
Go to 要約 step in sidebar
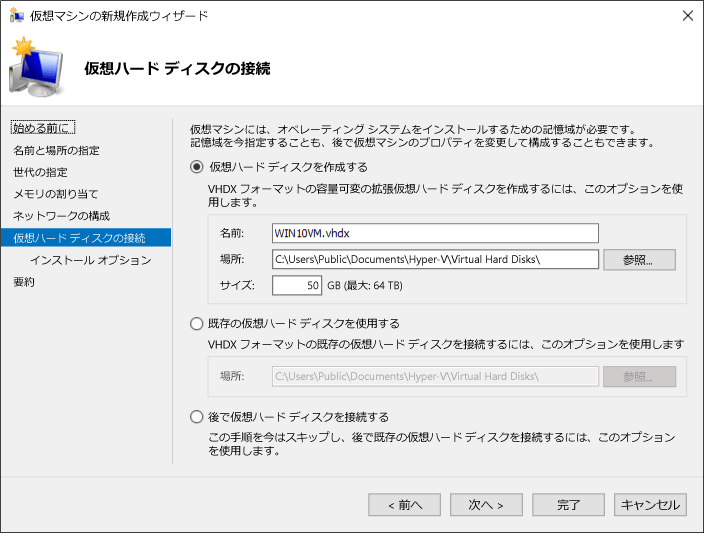point(24,282)
